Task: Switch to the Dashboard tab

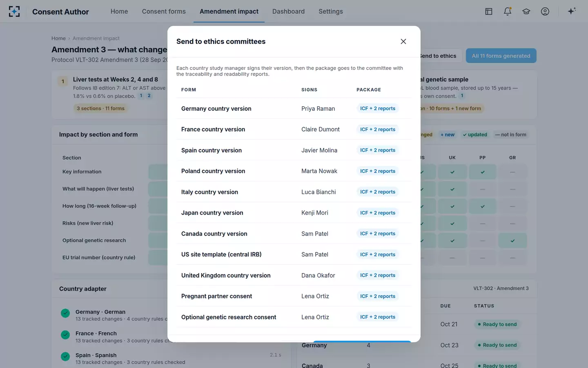Action: click(288, 11)
